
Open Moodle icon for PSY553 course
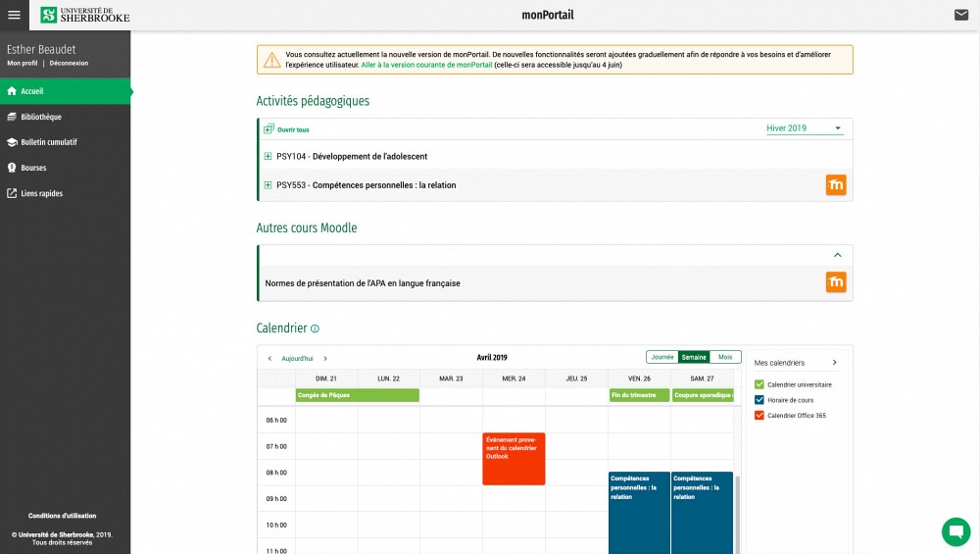(x=836, y=185)
